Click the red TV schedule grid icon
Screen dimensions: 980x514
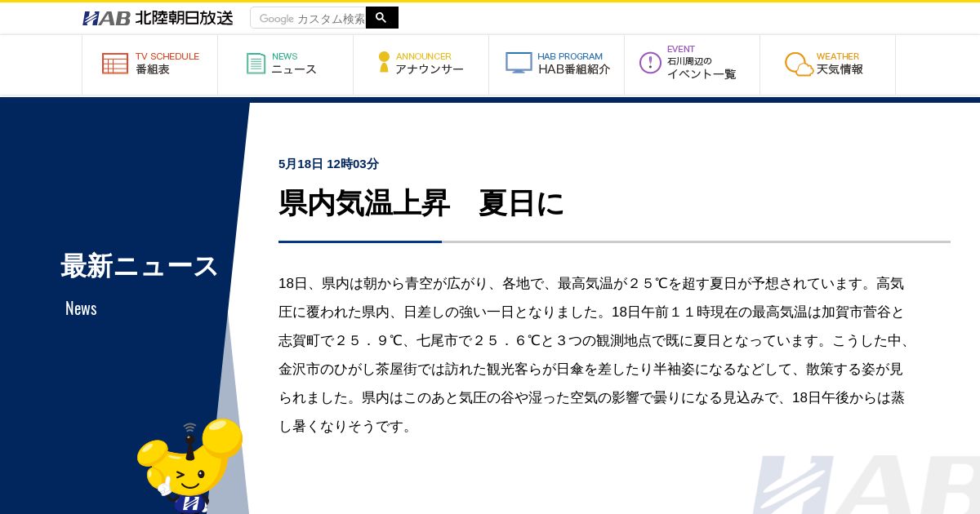point(115,64)
